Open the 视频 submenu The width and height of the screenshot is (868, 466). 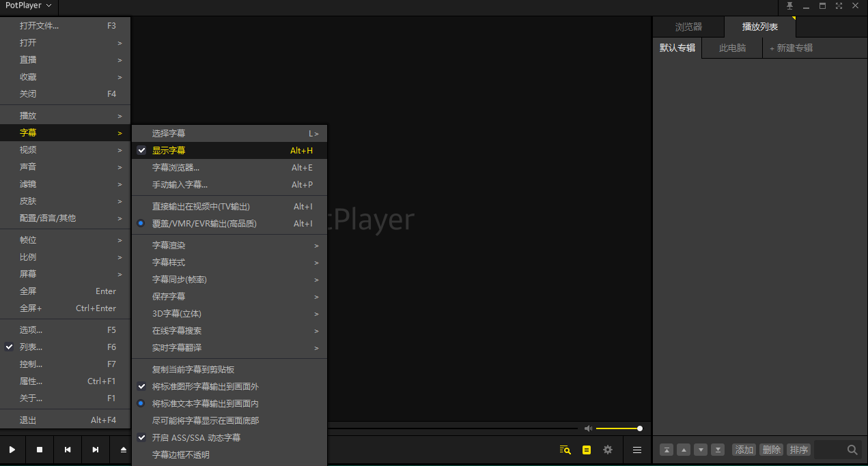pyautogui.click(x=65, y=150)
